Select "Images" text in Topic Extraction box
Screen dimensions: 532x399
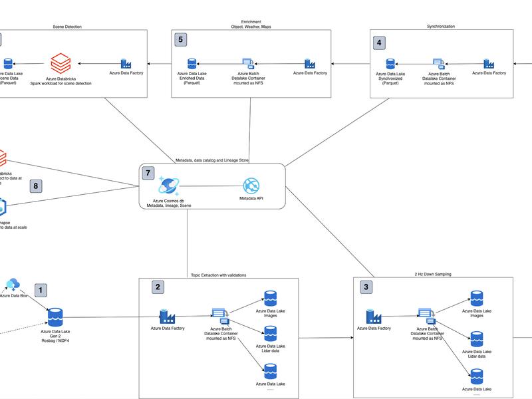[271, 315]
